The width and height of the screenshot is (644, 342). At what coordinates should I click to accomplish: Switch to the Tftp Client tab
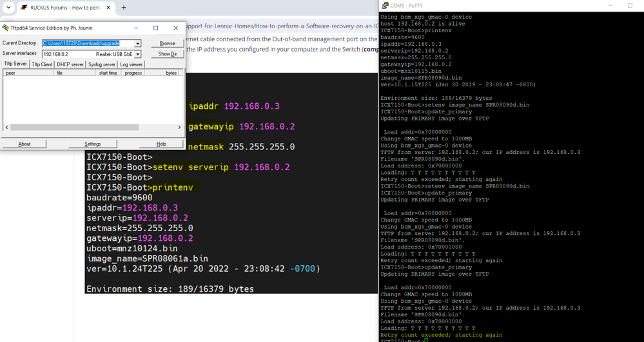pyautogui.click(x=42, y=64)
